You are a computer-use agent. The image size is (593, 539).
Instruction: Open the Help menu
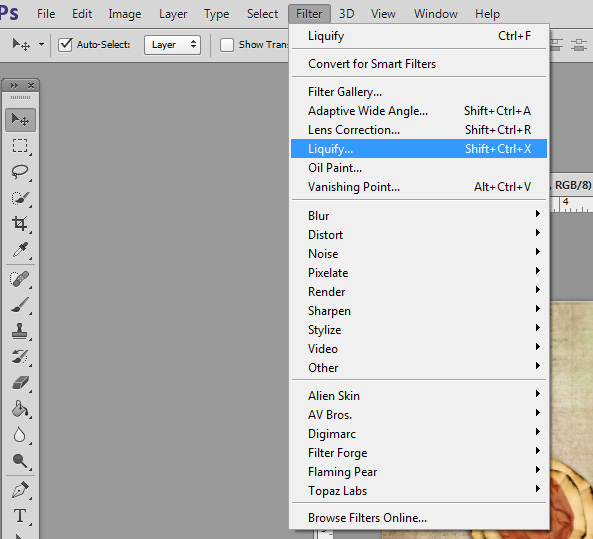click(x=487, y=14)
